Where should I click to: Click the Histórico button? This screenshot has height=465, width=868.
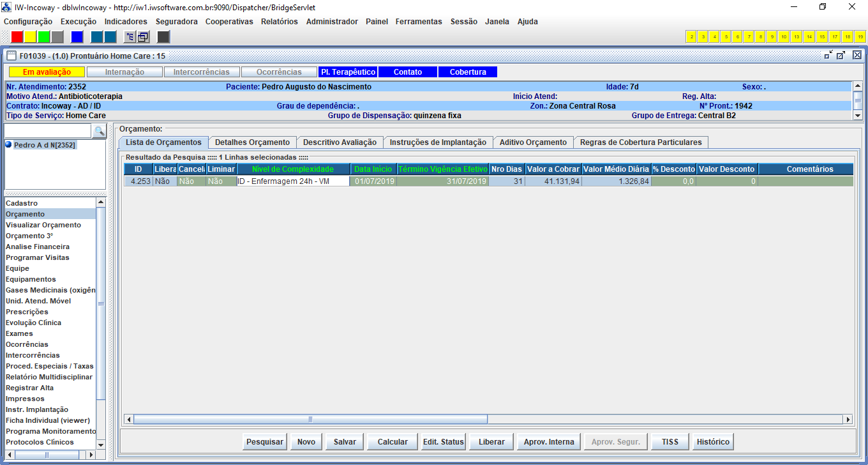click(x=713, y=442)
